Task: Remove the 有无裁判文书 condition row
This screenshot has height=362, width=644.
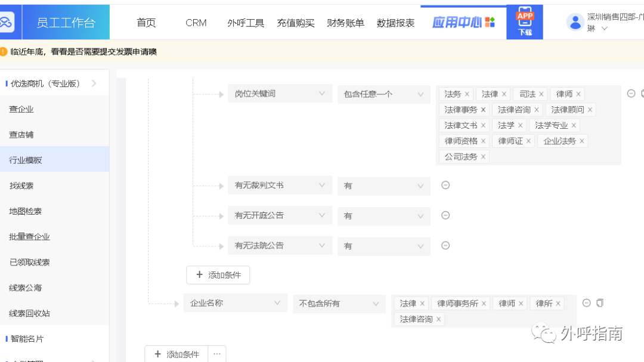Action: pos(445,185)
